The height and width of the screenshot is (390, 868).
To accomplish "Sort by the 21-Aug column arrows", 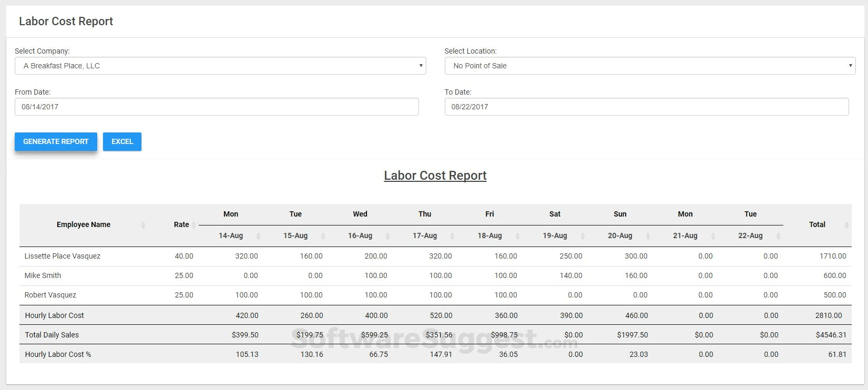I will pos(713,236).
